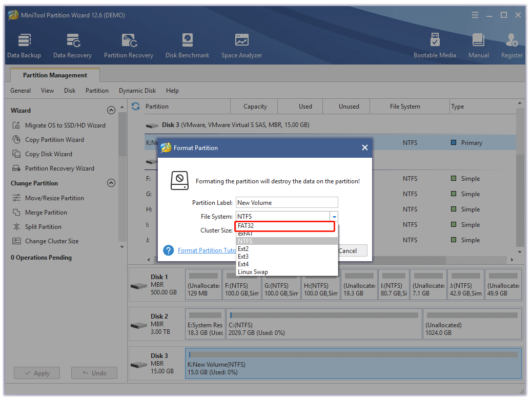Choose Merge Partition
Screen dimensions: 532x401
39,213
